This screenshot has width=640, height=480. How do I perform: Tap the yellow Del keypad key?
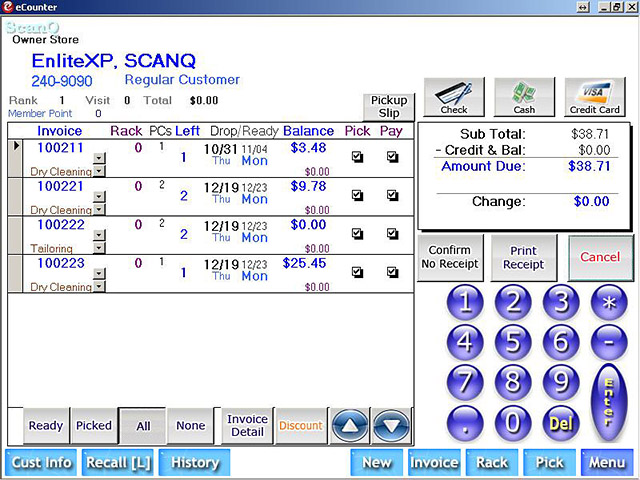[561, 422]
